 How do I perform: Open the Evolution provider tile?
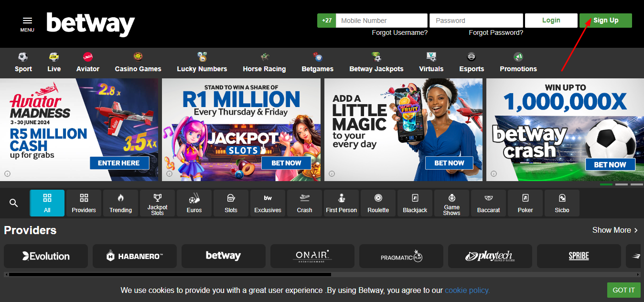click(x=46, y=256)
